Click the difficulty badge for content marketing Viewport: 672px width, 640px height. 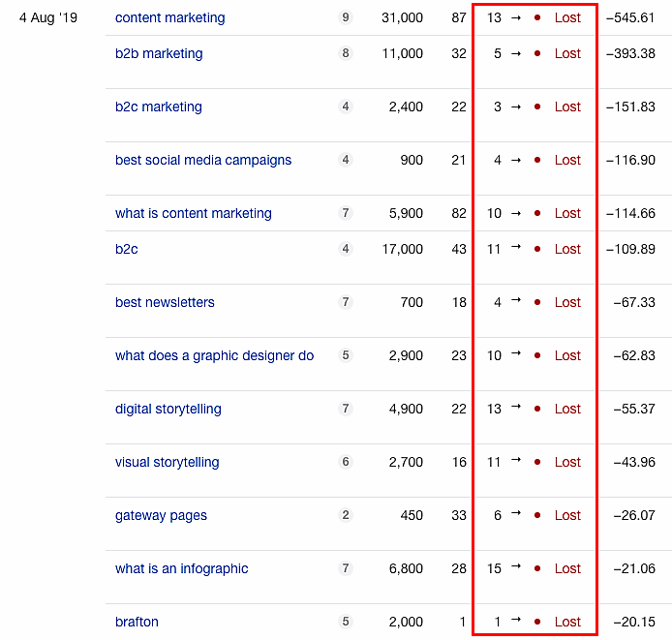(x=346, y=17)
